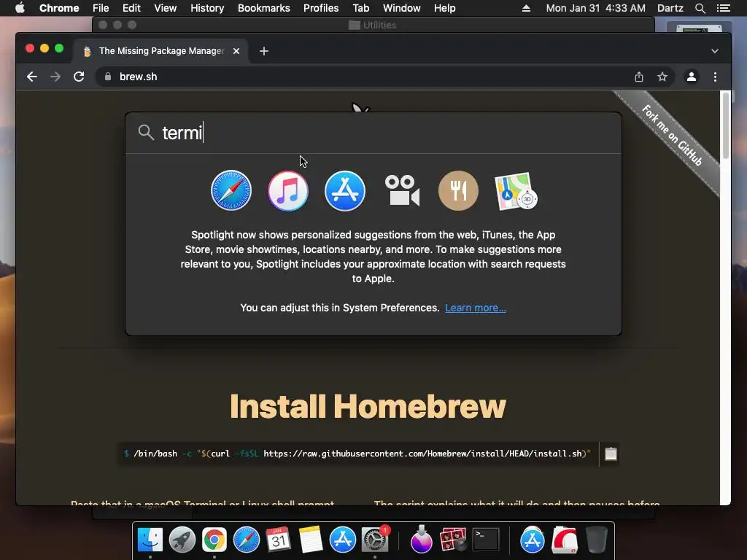The image size is (747, 560).
Task: Open Photo Booth from the Dock
Action: 452,540
